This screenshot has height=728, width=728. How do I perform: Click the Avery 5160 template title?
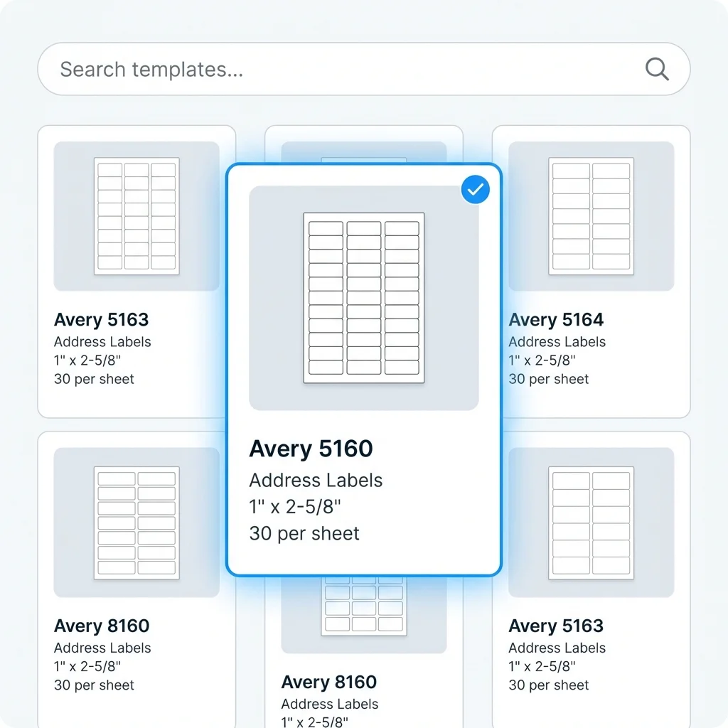tap(311, 449)
